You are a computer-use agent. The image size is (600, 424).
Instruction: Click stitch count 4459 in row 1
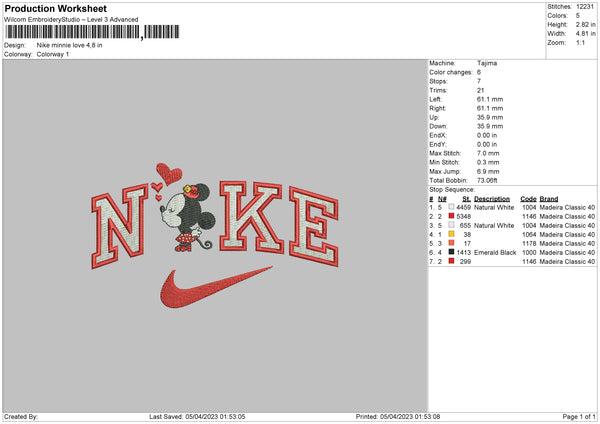coord(464,207)
